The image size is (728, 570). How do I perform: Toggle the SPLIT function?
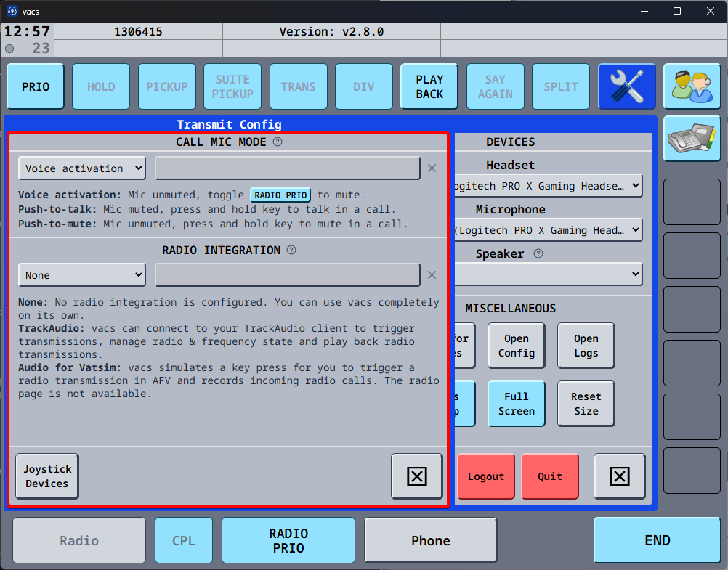(561, 86)
